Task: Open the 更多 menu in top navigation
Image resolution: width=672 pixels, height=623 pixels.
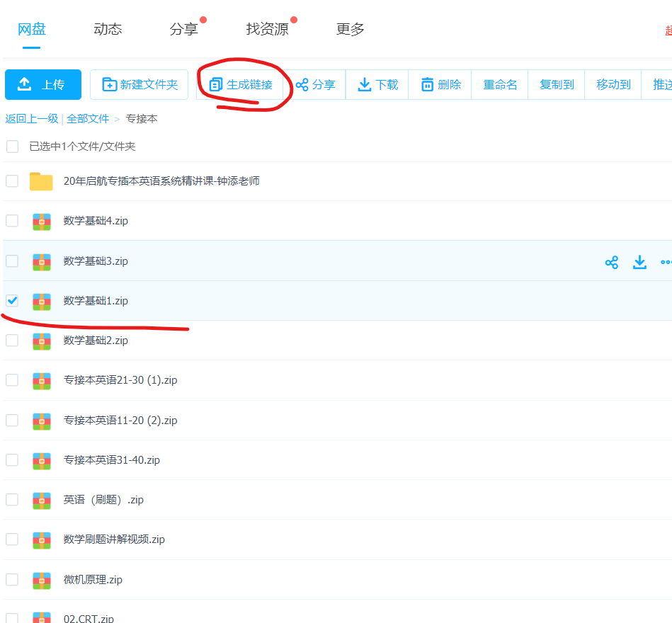Action: [x=350, y=29]
